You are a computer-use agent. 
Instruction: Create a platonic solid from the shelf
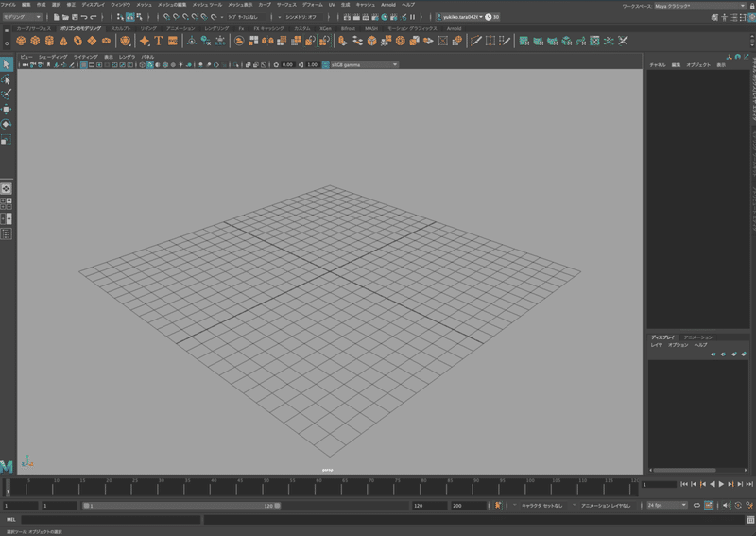click(126, 41)
